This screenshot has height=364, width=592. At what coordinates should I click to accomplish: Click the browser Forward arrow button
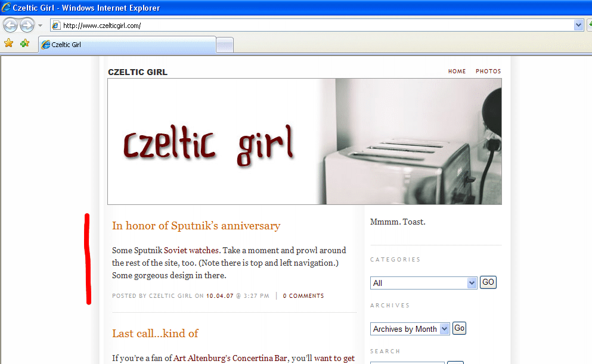click(x=27, y=25)
